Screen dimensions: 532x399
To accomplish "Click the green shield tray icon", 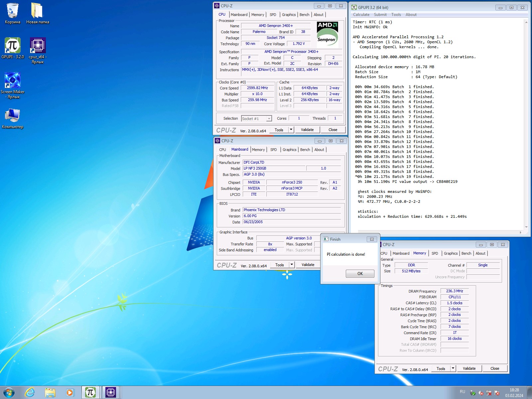I will coord(473,393).
